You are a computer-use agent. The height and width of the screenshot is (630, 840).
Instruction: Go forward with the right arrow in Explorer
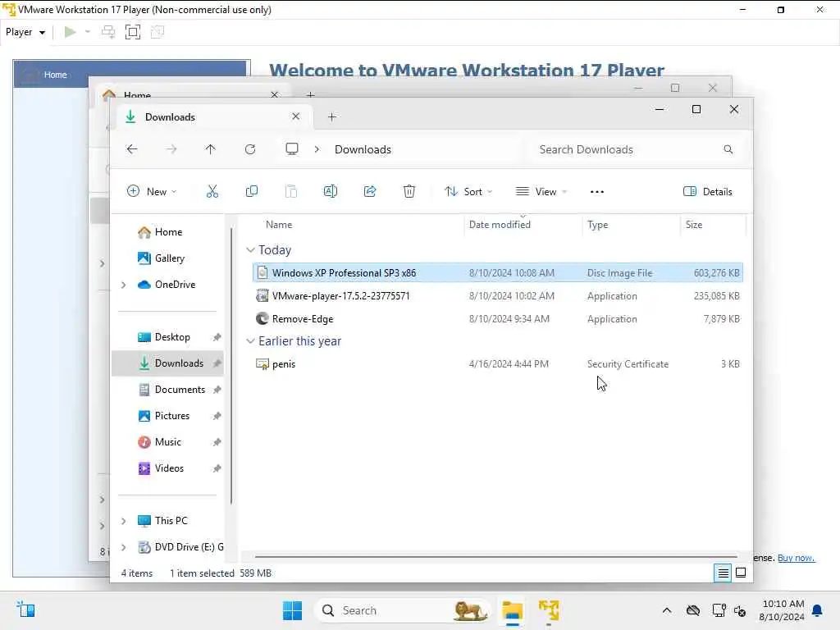pos(171,149)
